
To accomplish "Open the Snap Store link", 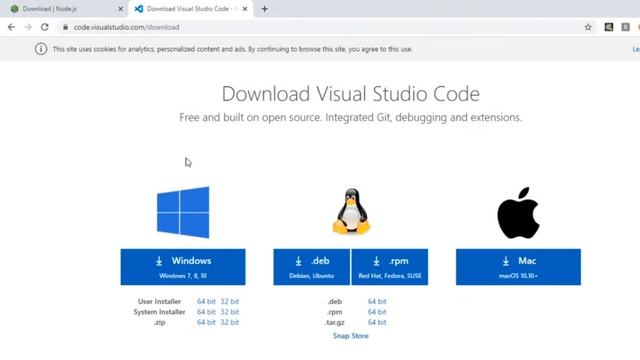I will (x=351, y=336).
